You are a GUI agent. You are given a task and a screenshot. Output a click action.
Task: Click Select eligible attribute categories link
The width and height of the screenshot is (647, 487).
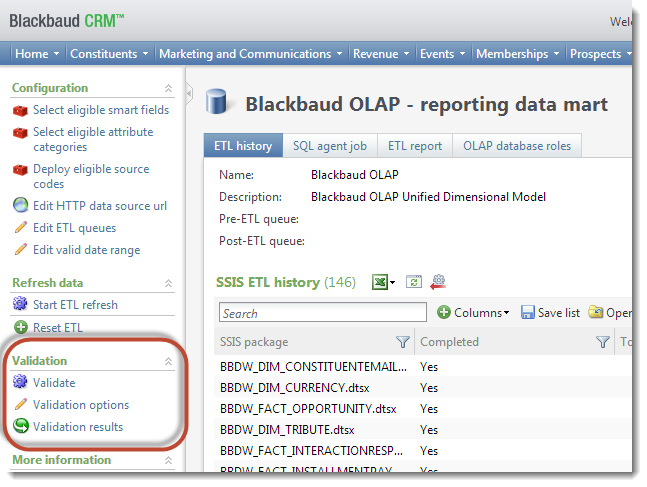(x=93, y=139)
